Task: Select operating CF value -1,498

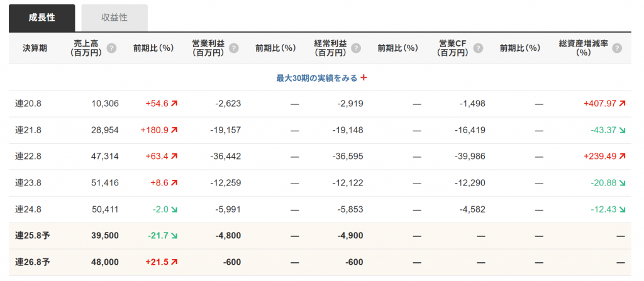Action: click(472, 104)
